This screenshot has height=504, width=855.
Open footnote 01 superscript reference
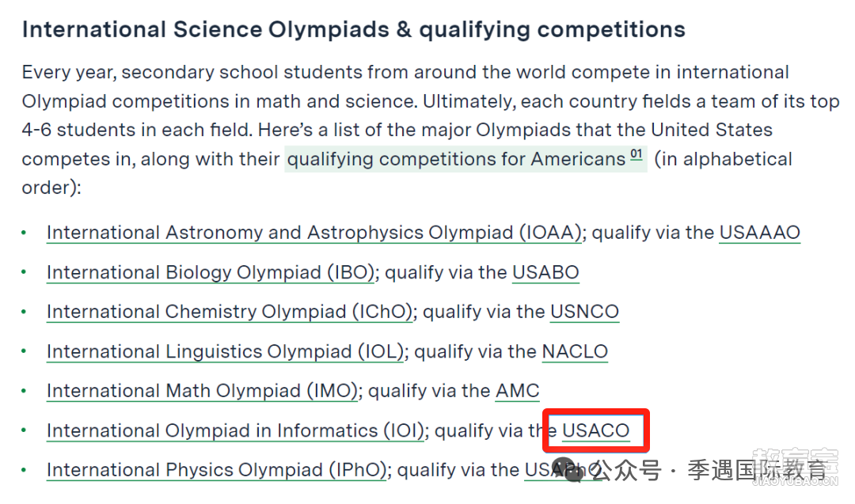pyautogui.click(x=636, y=155)
